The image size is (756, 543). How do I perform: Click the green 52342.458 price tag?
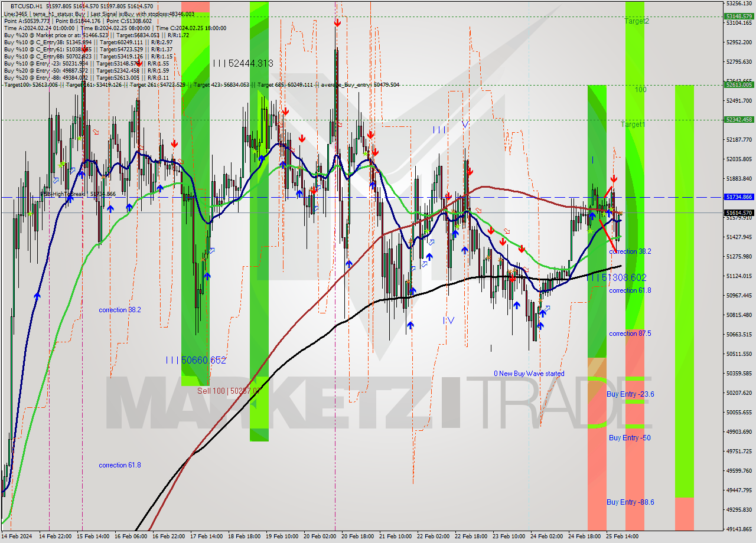coord(739,119)
